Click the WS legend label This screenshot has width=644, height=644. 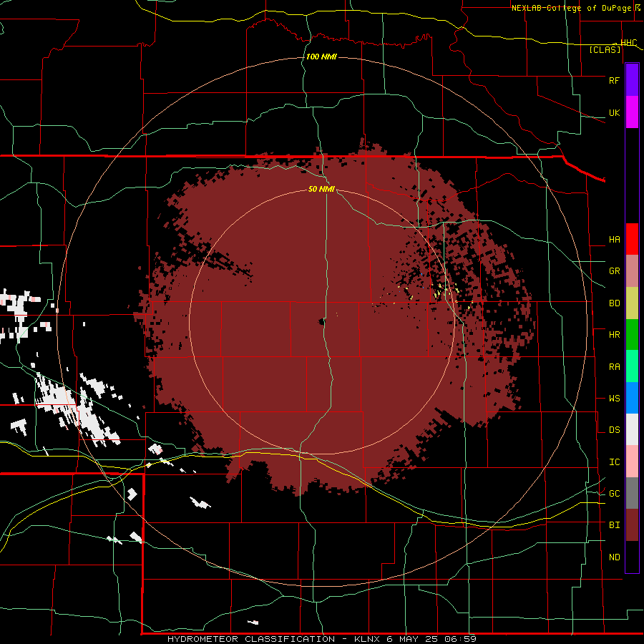pyautogui.click(x=614, y=399)
